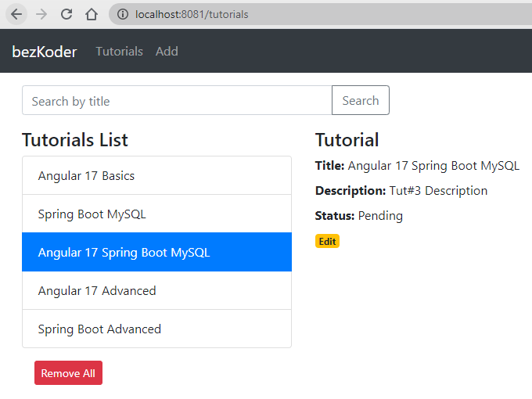
Task: Click the red Remove All button
Action: 68,373
